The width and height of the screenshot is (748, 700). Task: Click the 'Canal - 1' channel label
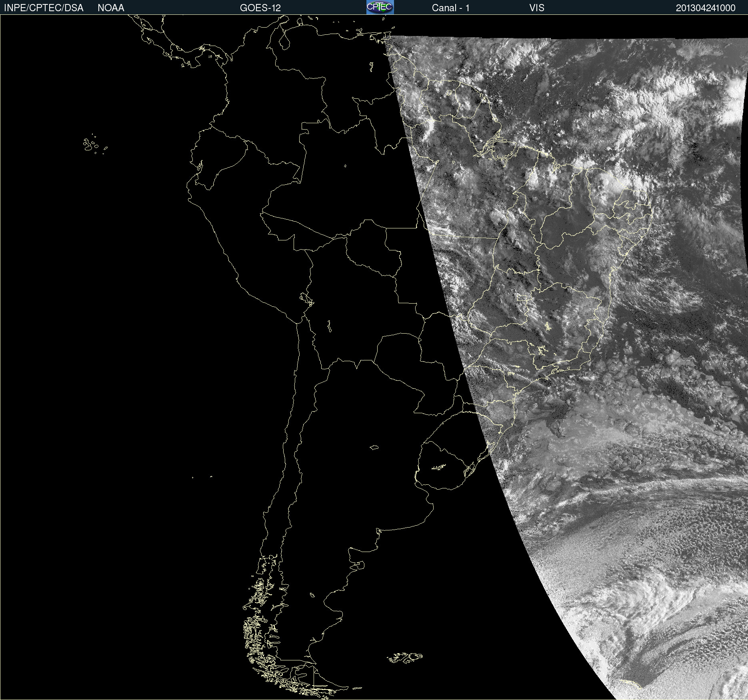point(451,8)
